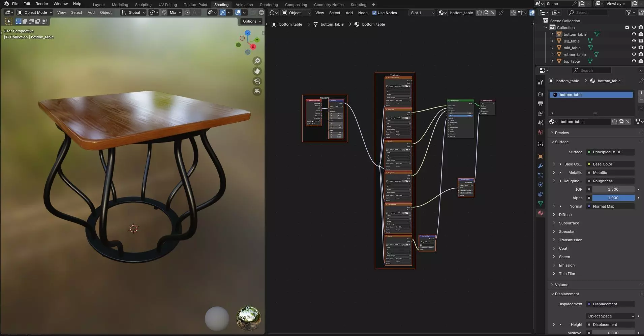The height and width of the screenshot is (336, 644).
Task: Hide rubber_table in viewport via eye icon
Action: (634, 54)
